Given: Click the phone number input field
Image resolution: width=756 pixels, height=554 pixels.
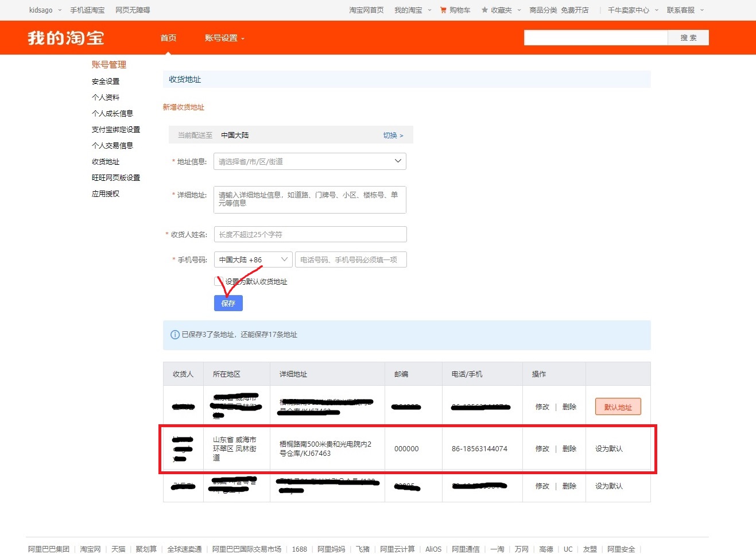Looking at the screenshot, I should (351, 259).
